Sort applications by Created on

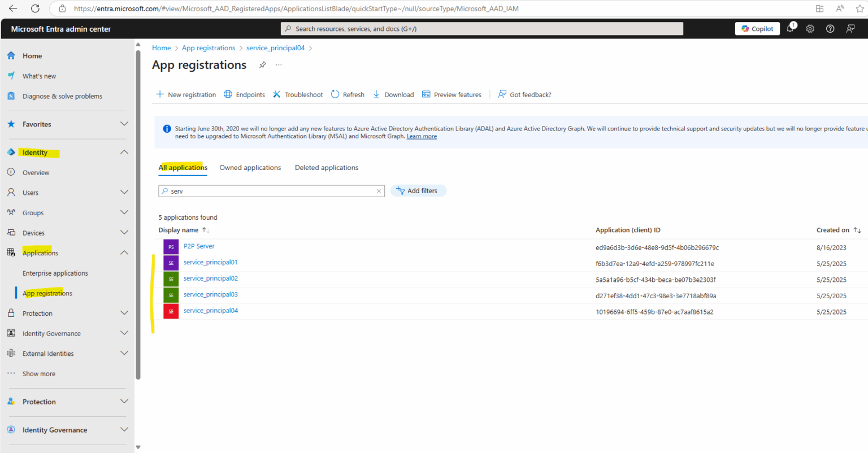pos(837,230)
